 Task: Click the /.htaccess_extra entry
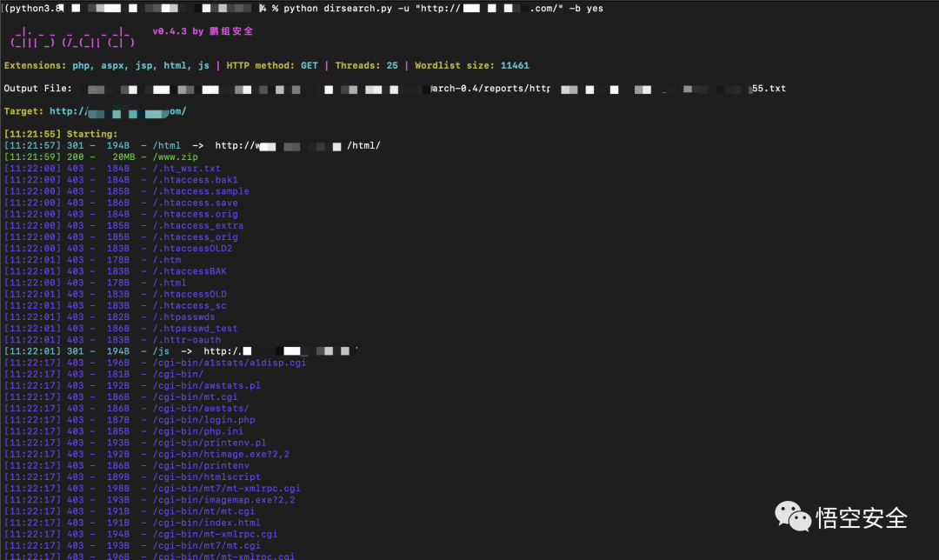198,226
